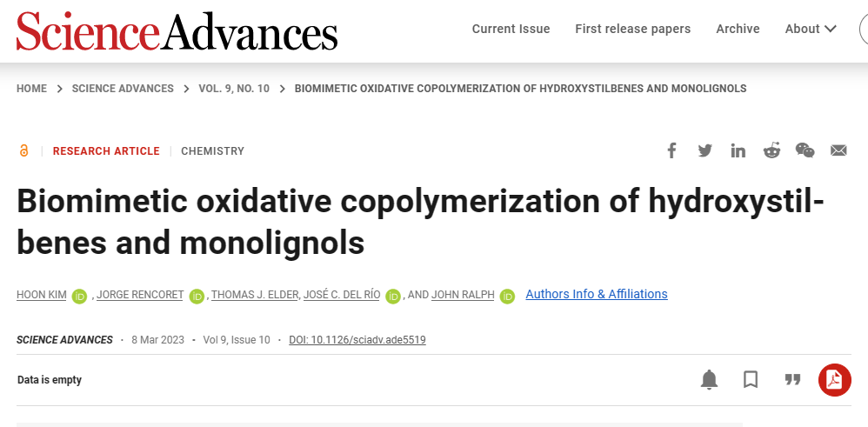Open Authors Info & Affiliations link

coord(597,294)
